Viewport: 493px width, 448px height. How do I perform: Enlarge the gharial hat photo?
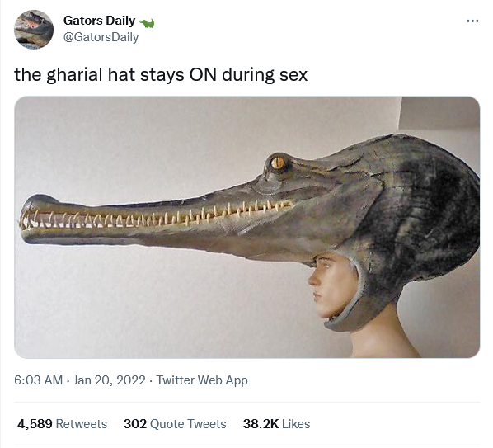[247, 227]
